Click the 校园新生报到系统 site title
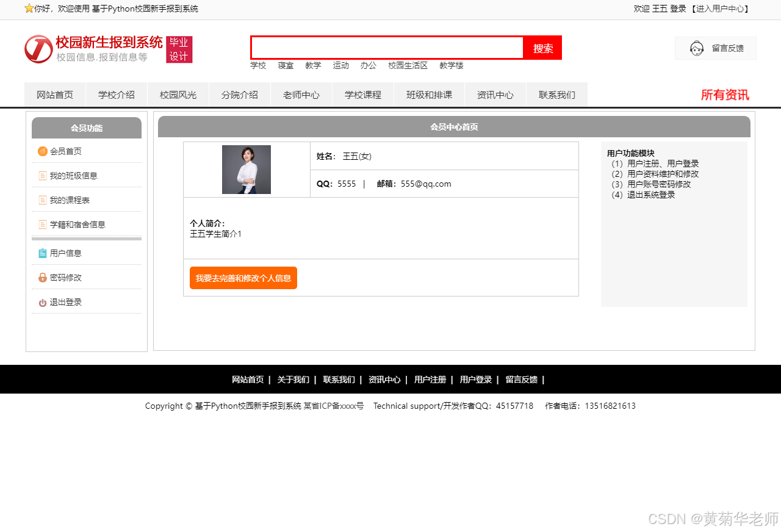The image size is (781, 532). [109, 42]
